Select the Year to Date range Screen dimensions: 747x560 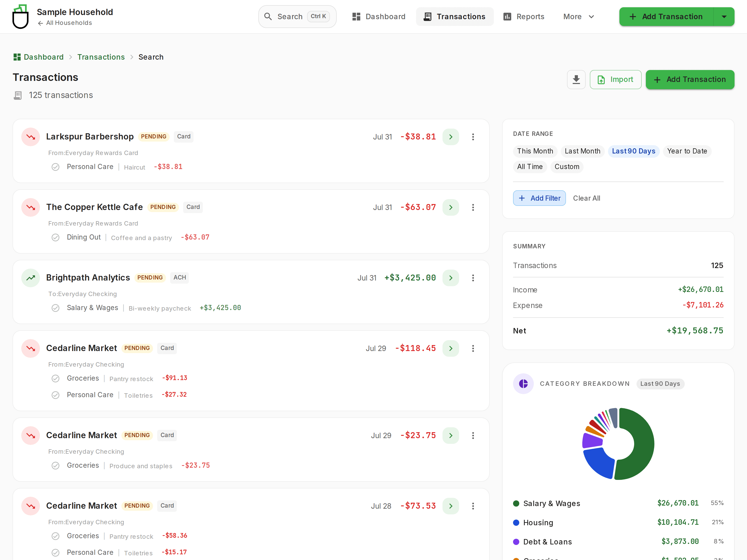(x=687, y=151)
